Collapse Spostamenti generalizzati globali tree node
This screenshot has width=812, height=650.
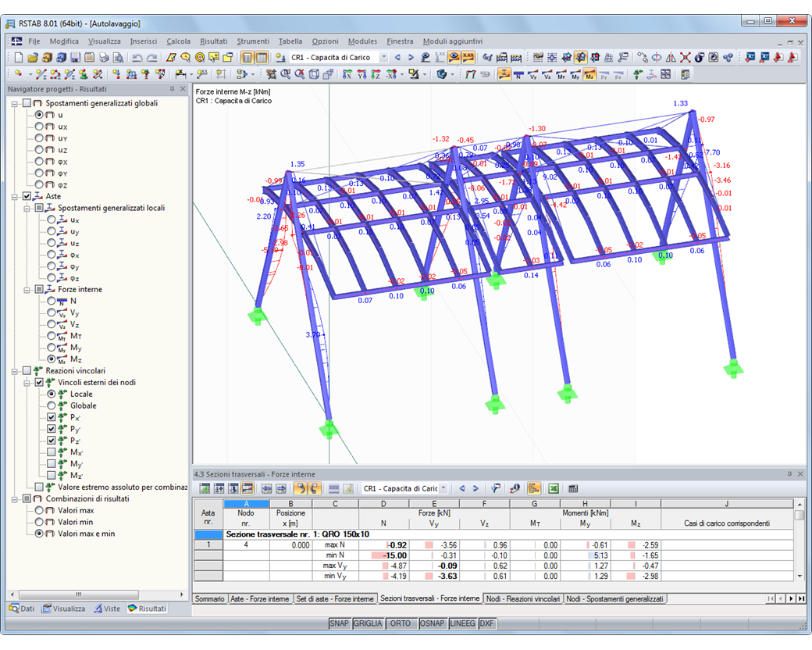[x=15, y=104]
